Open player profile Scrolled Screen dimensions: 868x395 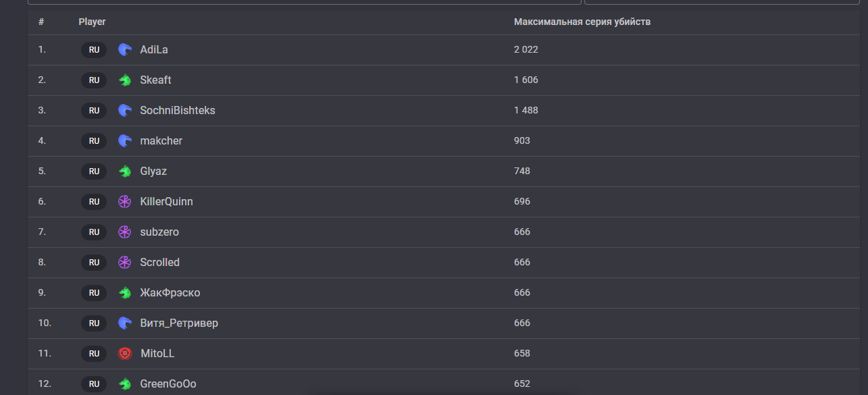tap(159, 262)
